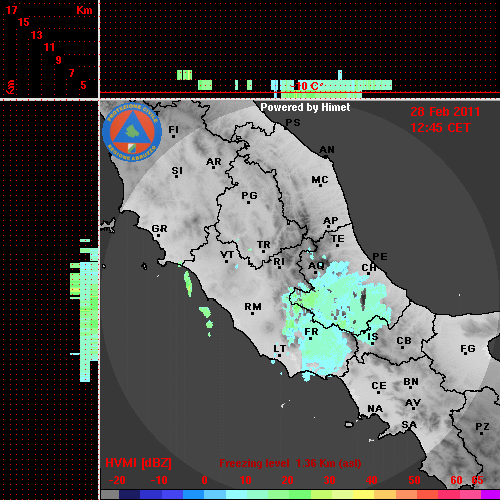Image resolution: width=500 pixels, height=500 pixels.
Task: Click the PS city label
Action: coord(293,123)
